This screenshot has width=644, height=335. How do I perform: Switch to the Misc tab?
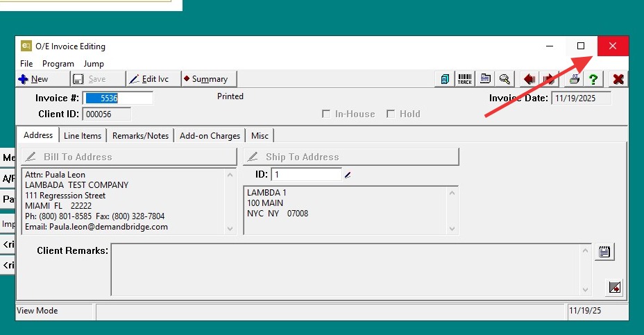(x=260, y=136)
